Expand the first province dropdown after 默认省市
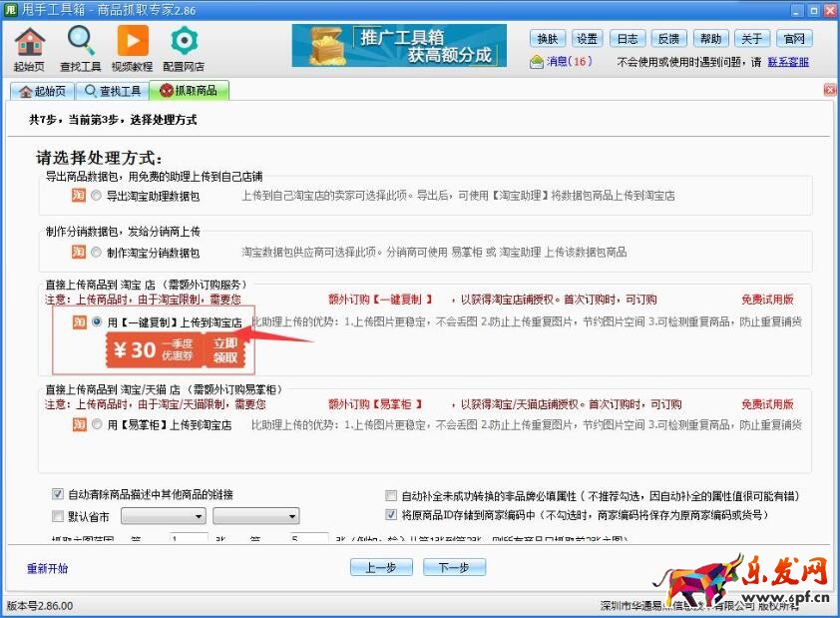The image size is (840, 618). pos(200,516)
